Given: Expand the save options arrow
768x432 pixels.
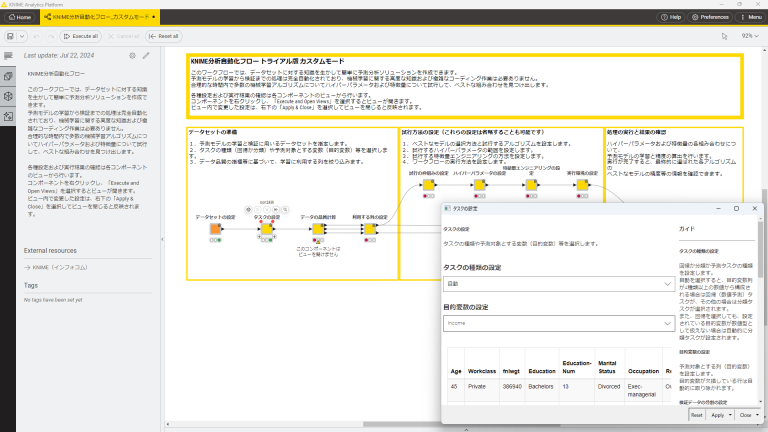Looking at the screenshot, I should coord(22,36).
